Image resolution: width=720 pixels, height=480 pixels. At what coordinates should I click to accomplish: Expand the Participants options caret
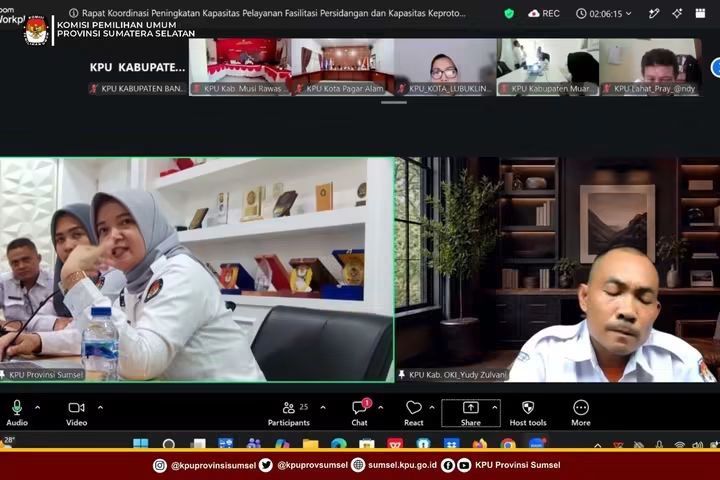(323, 407)
